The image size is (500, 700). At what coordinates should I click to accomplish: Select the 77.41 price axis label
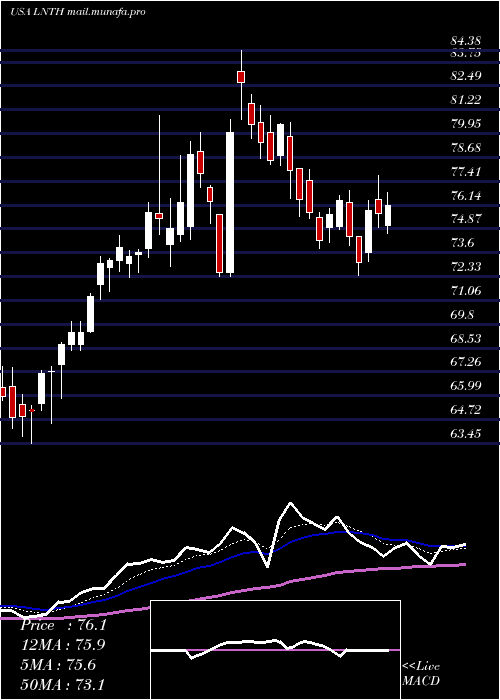coord(466,171)
